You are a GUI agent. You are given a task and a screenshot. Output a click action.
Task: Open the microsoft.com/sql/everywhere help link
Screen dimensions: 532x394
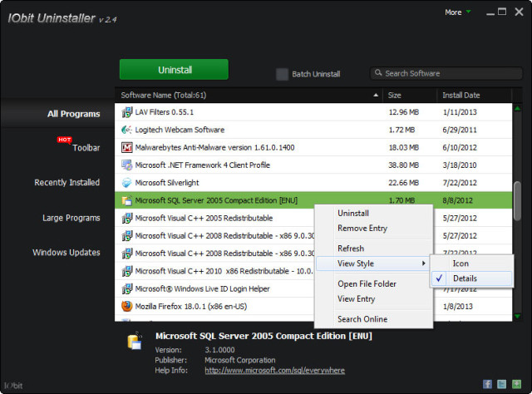(275, 371)
